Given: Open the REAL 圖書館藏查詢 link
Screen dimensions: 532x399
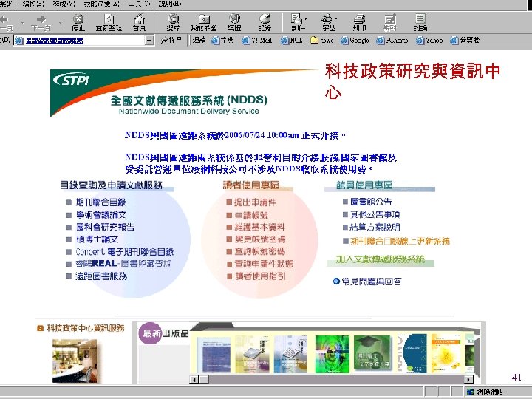Looking at the screenshot, I should point(123,264).
